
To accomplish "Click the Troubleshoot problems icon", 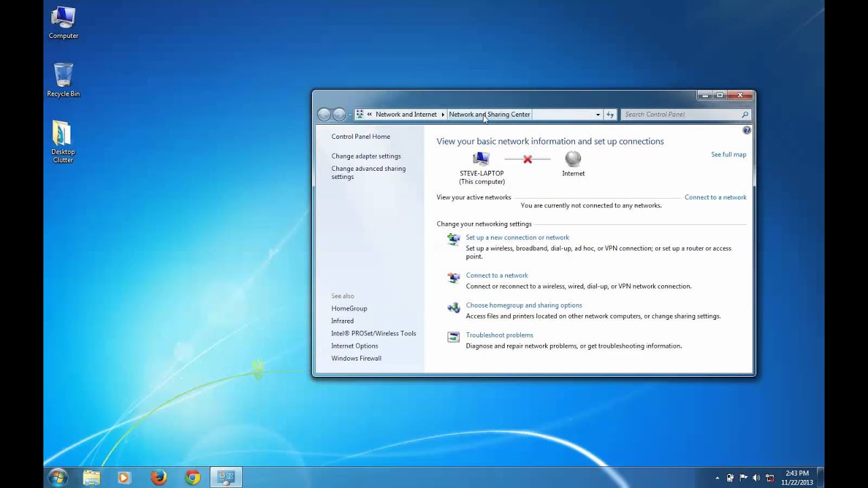I will (454, 337).
